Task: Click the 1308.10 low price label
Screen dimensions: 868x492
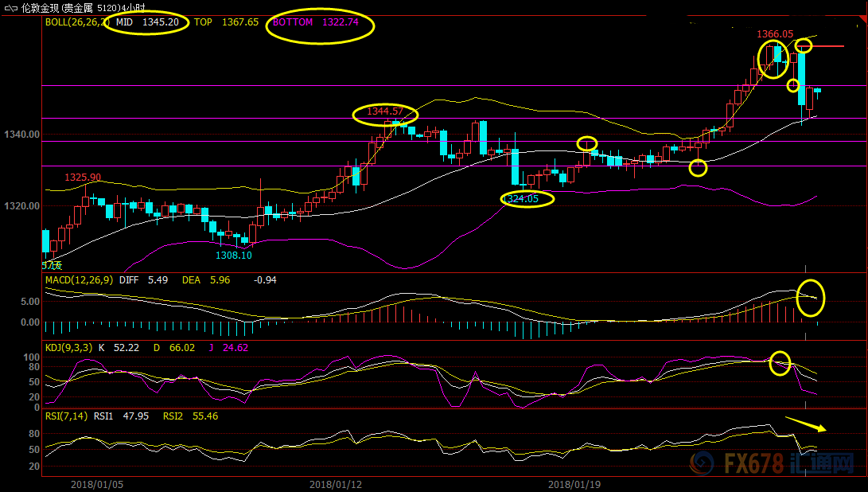Action: [233, 256]
